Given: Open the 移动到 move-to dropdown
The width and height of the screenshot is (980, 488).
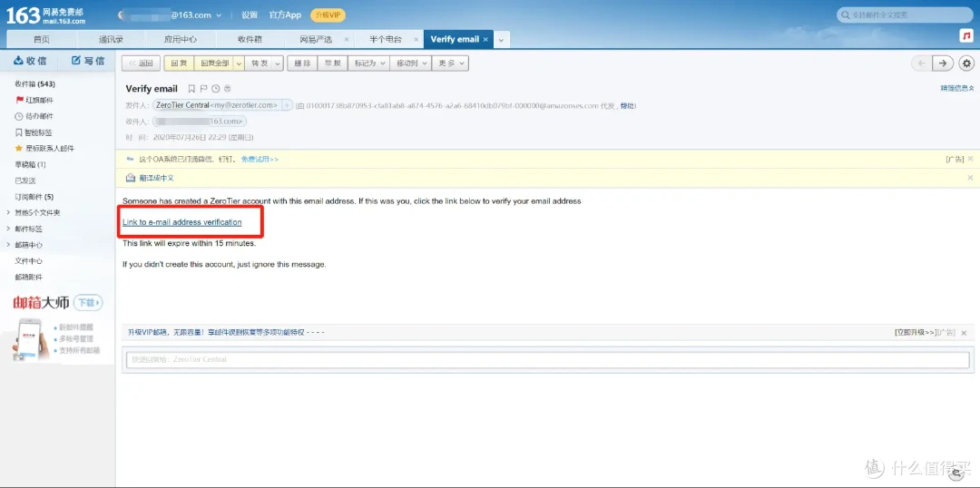Looking at the screenshot, I should pos(410,63).
